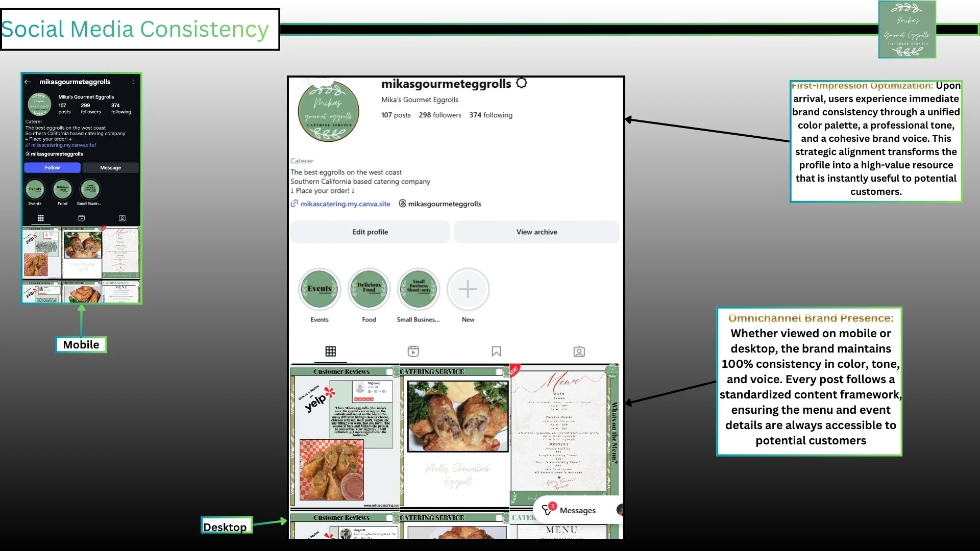Click the Edit profile button

pyautogui.click(x=370, y=232)
